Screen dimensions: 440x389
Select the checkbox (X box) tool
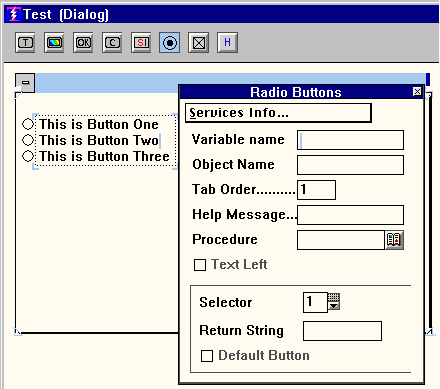point(199,43)
